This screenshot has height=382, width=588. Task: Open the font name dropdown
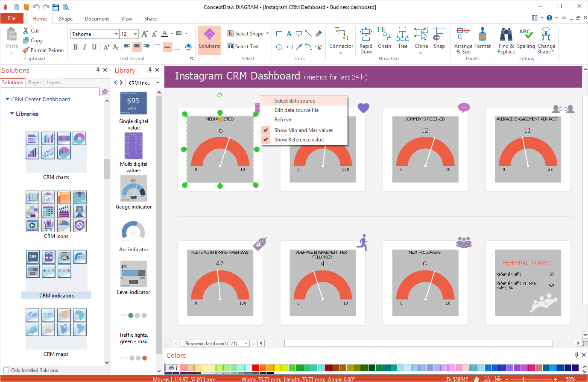(x=116, y=34)
